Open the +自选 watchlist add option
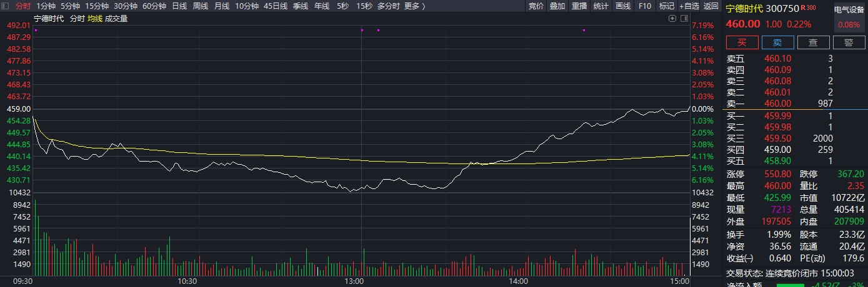Viewport: 868px width, 287px height. [x=689, y=6]
